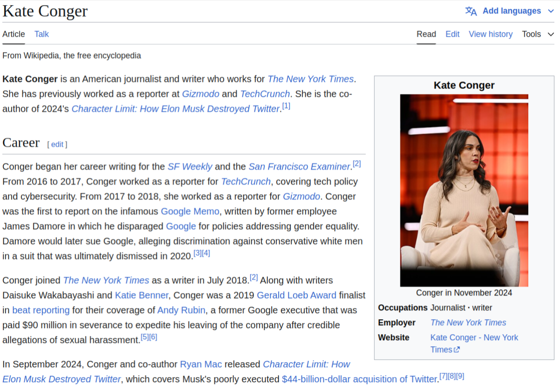The image size is (560, 392).
Task: Click citation [1] reference
Action: coord(286,106)
